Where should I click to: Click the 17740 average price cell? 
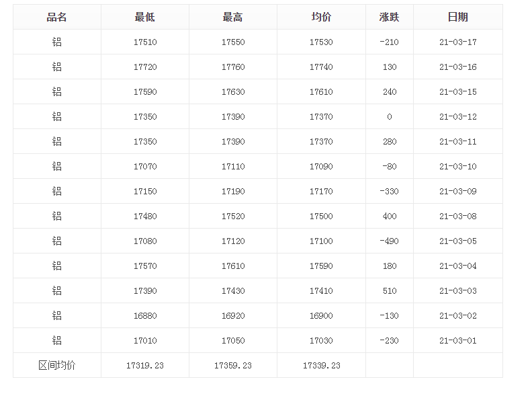pos(321,67)
